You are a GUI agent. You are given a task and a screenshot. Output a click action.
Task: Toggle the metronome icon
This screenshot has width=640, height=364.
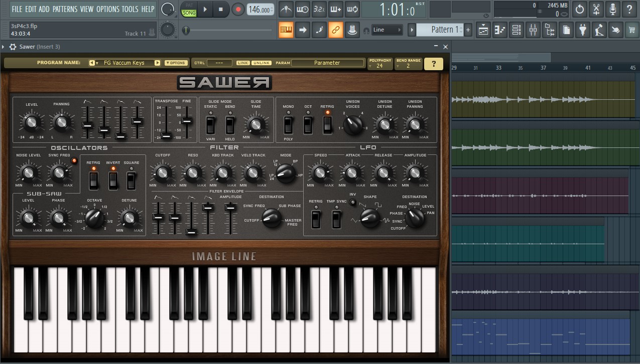pyautogui.click(x=287, y=9)
